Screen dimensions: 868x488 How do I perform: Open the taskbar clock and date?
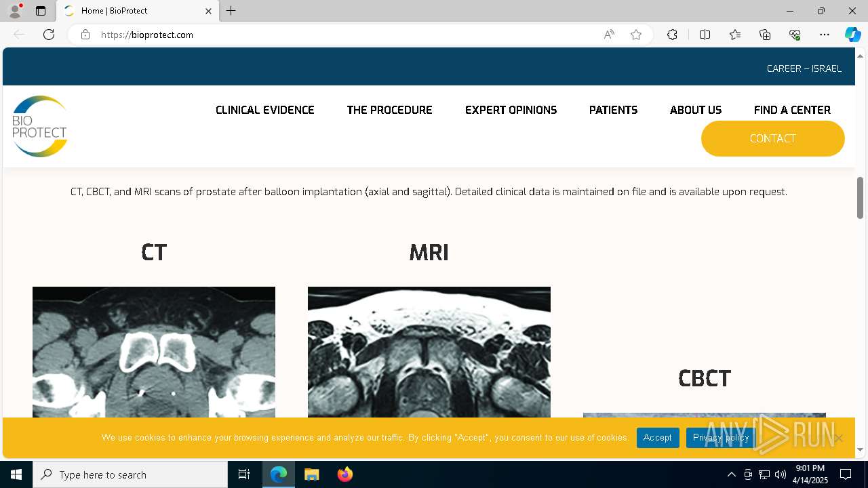[x=811, y=474]
